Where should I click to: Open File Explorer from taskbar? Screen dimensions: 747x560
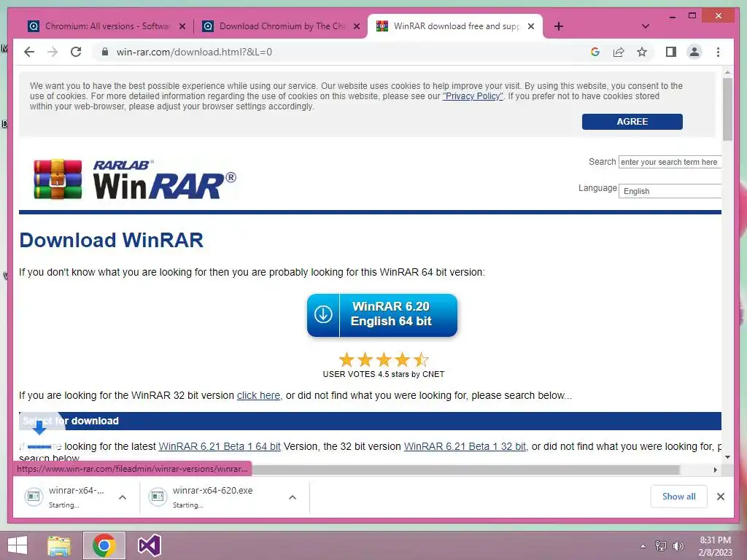coord(59,545)
